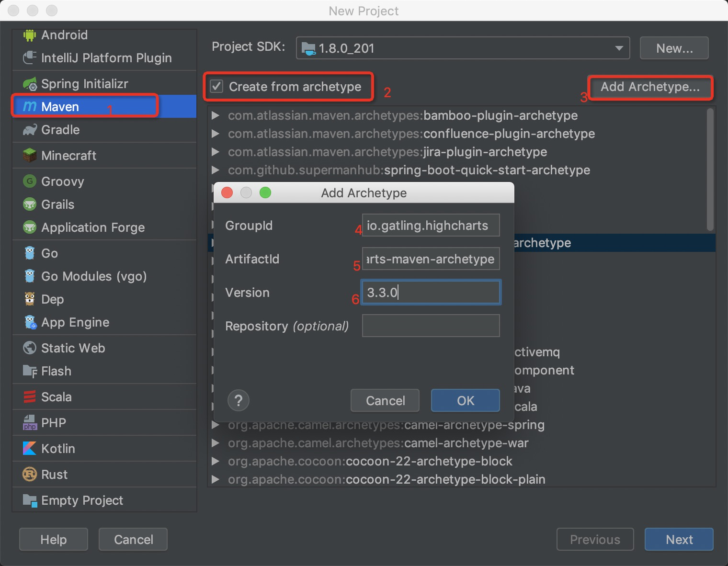Click the Rust gear icon
Screen dimensions: 728x566
30,475
